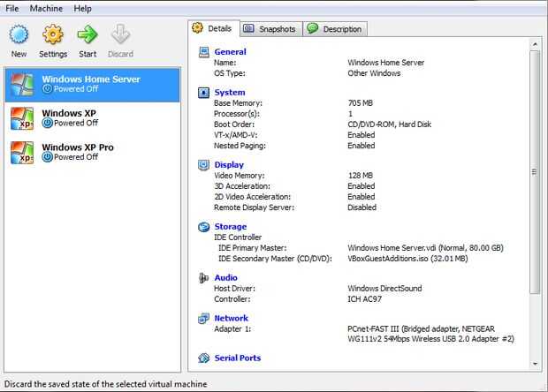Click Windows DirectSound host driver value

[384, 289]
